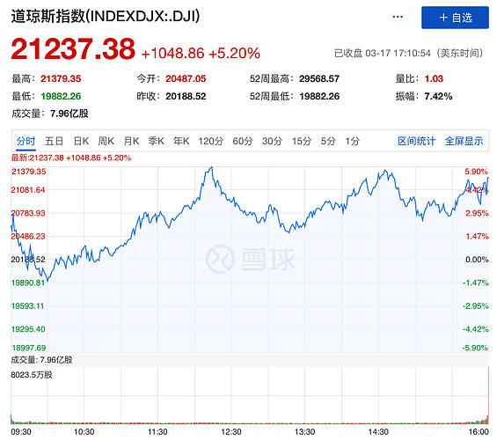This screenshot has height=448, width=504.
Task: Add index to watchlist with 自选 button
Action: coord(455,18)
